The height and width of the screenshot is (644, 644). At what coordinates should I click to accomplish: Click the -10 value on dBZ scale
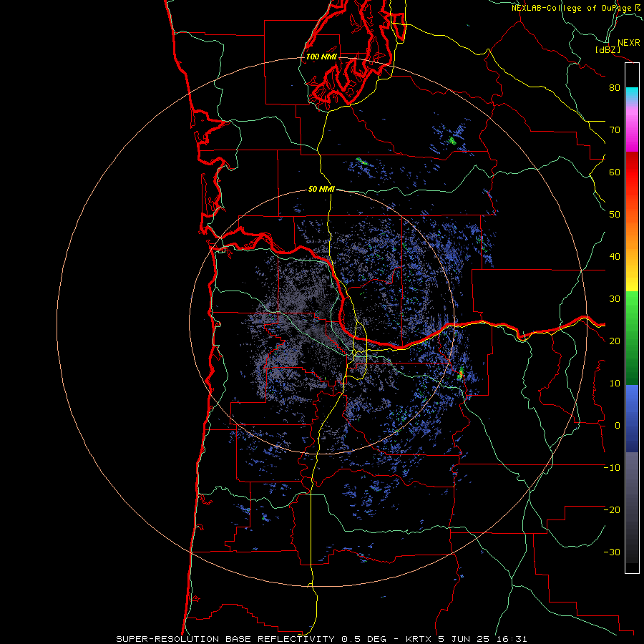tap(612, 468)
